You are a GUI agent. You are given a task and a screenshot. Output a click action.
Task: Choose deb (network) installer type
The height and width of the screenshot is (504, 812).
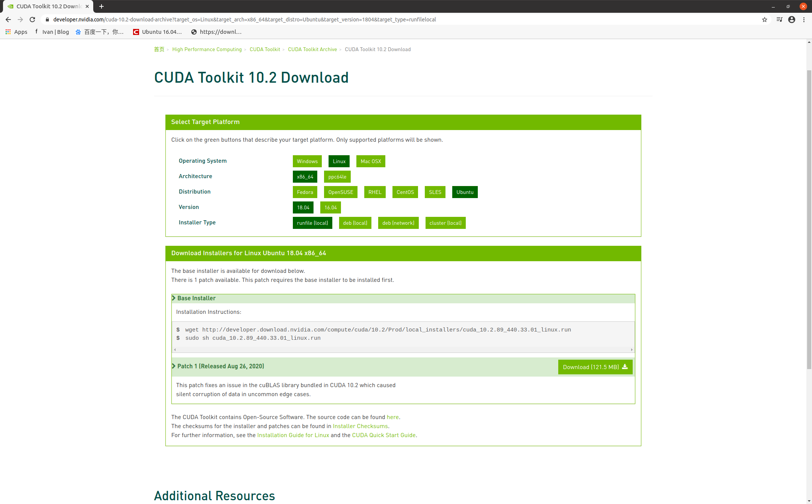coord(398,223)
